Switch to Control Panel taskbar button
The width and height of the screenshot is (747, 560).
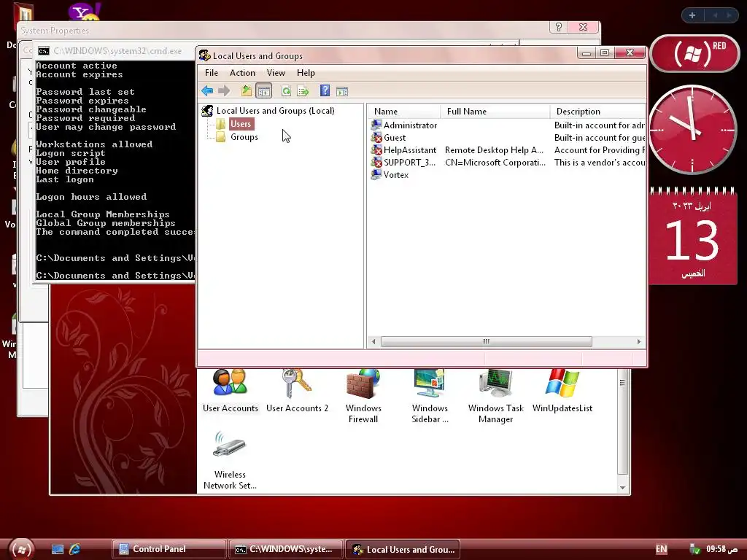(169, 549)
